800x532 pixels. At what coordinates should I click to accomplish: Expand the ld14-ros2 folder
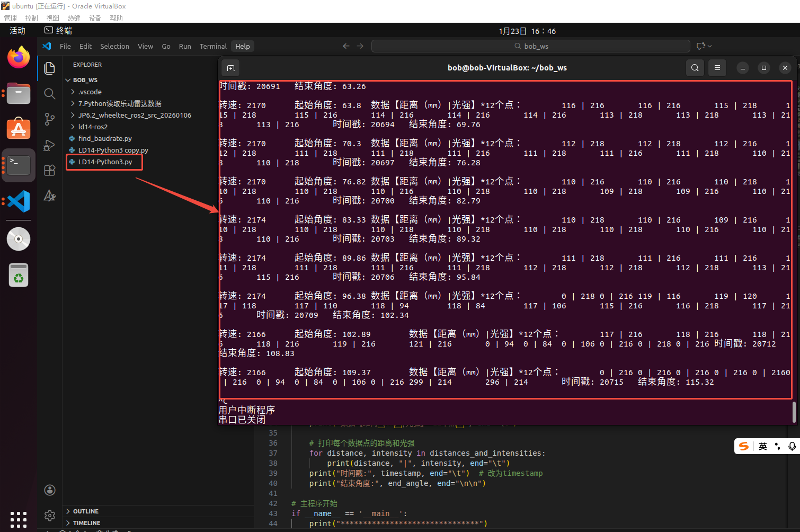pos(93,127)
